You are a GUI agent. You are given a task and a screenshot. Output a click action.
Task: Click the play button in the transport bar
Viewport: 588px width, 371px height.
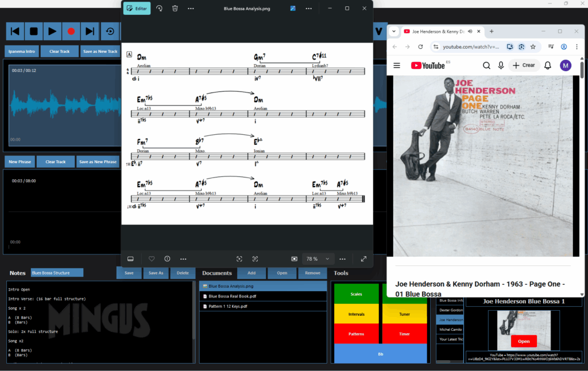[x=52, y=31]
